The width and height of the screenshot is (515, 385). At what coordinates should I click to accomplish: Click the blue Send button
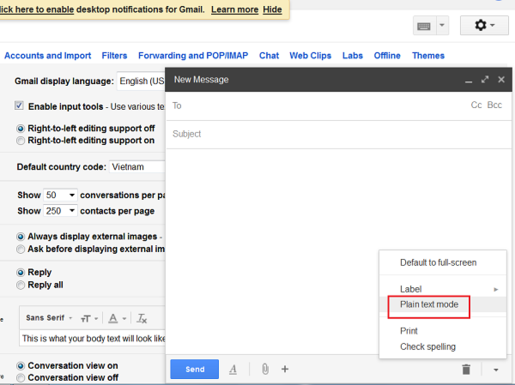195,369
